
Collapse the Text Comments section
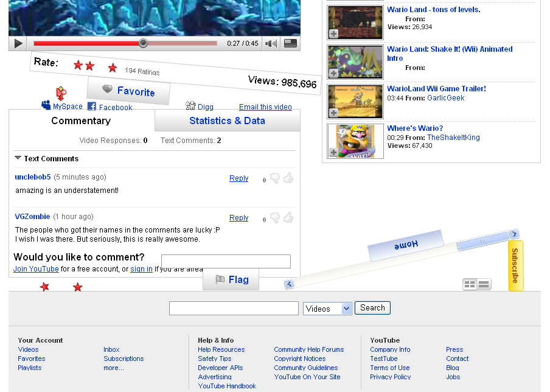pyautogui.click(x=18, y=158)
